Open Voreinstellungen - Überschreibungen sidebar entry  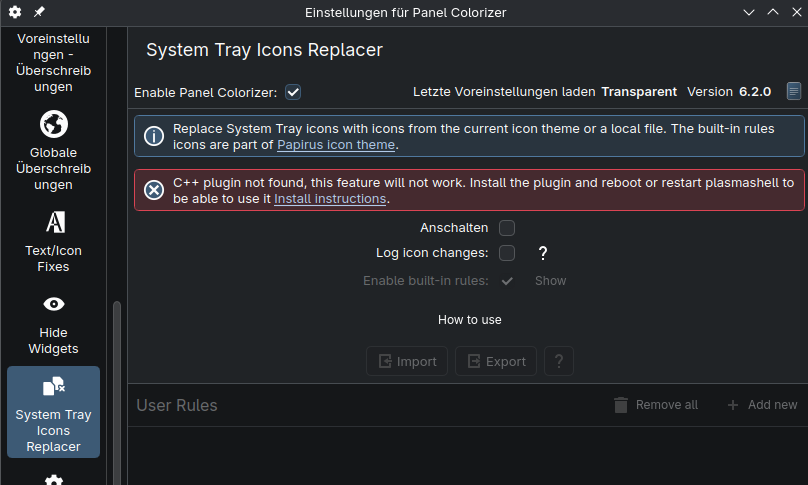point(53,62)
